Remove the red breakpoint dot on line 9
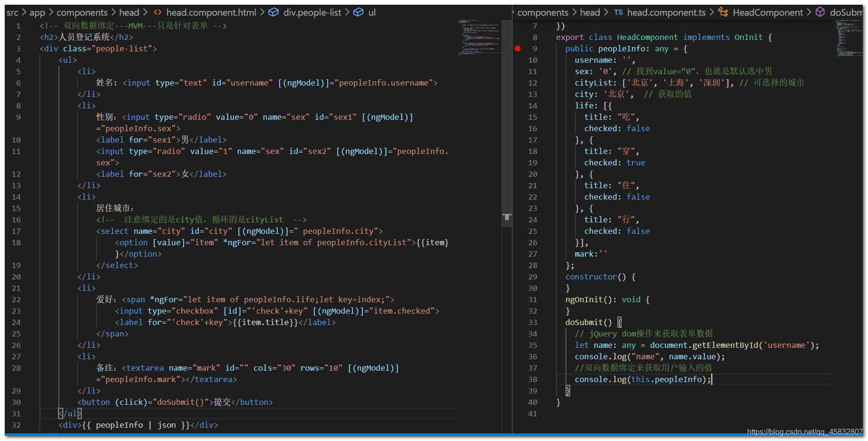Viewport: 868px width, 441px height. click(x=517, y=48)
